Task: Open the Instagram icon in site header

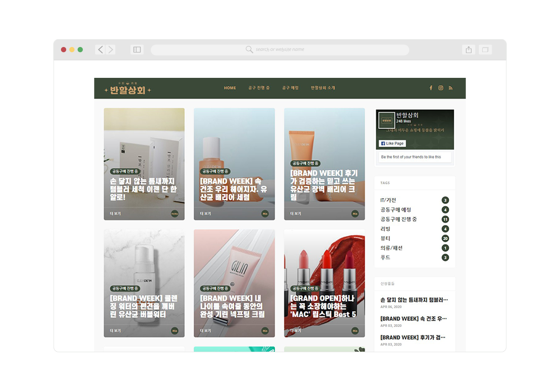Action: click(441, 88)
